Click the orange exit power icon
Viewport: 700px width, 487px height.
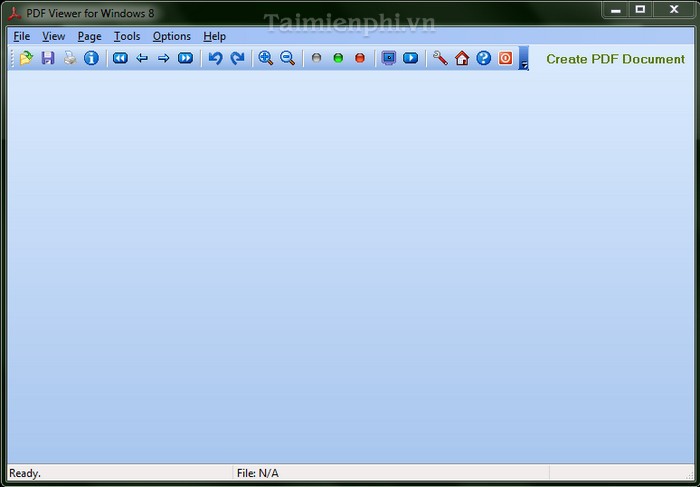tap(505, 58)
